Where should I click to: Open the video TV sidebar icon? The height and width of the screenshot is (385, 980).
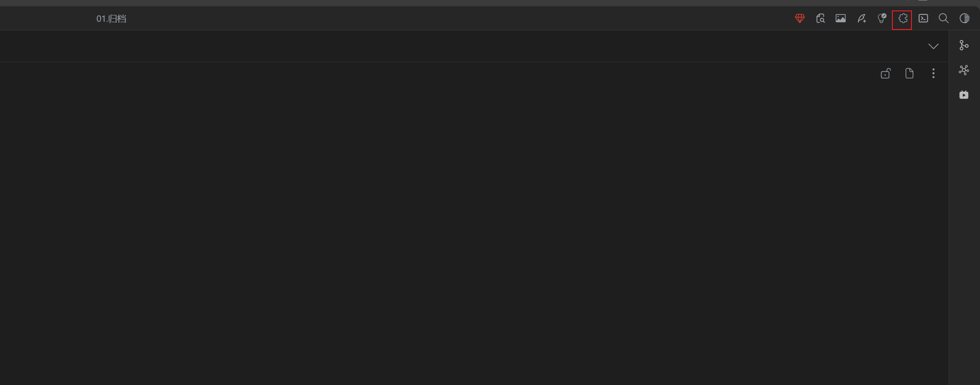[x=964, y=94]
